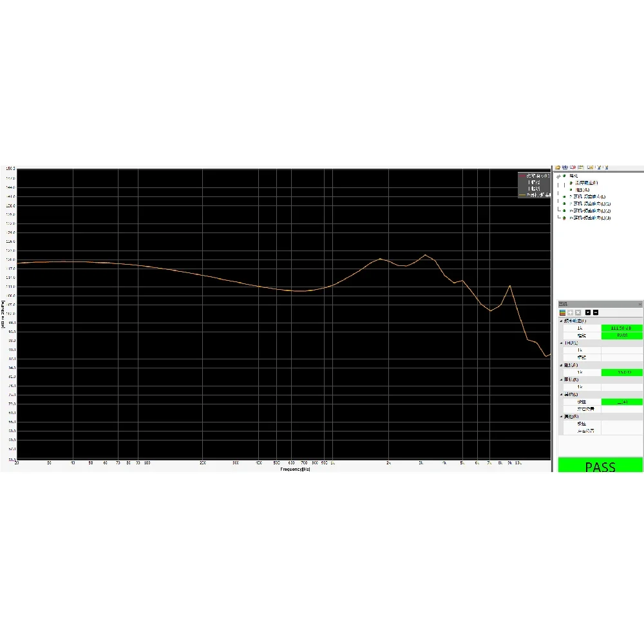Viewport: 644px width, 644px height.
Task: Collapse the frequency response section in results
Action: (562, 321)
